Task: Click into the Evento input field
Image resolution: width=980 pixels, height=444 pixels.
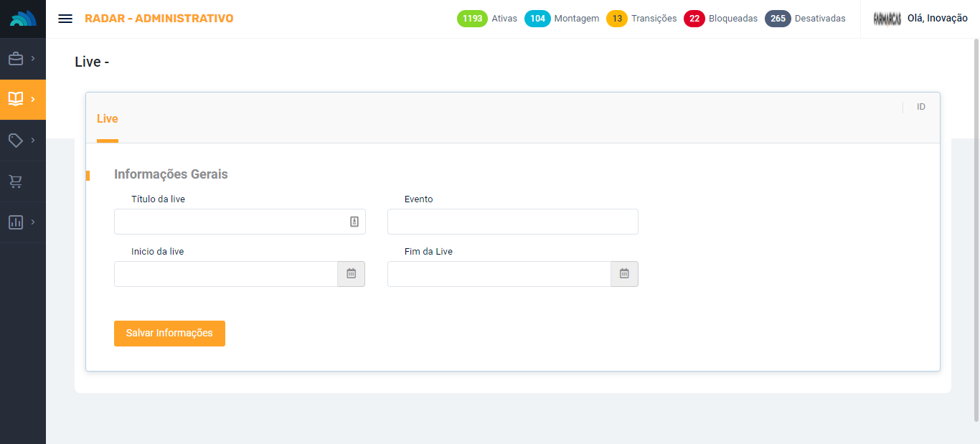Action: pyautogui.click(x=512, y=222)
